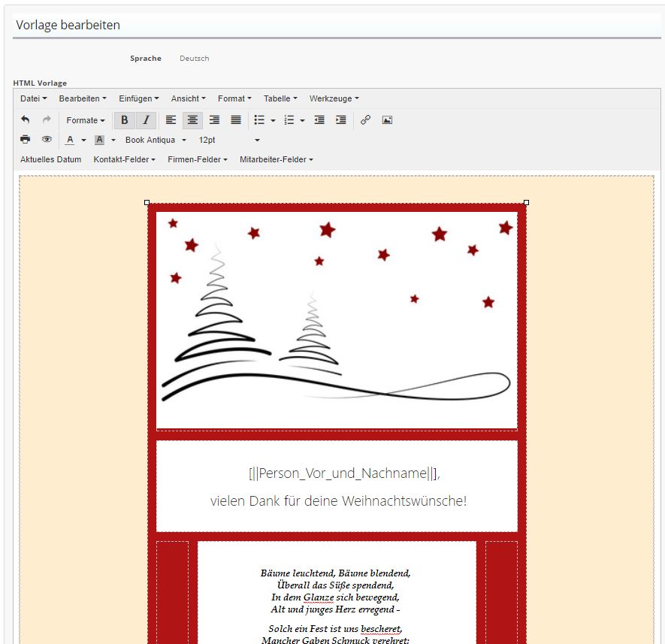665x644 pixels.
Task: Open the Werkzeuge menu
Action: coord(334,98)
